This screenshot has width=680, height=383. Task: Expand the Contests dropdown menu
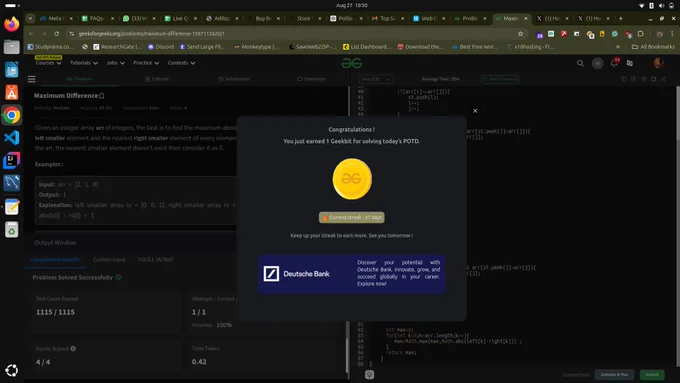click(181, 63)
